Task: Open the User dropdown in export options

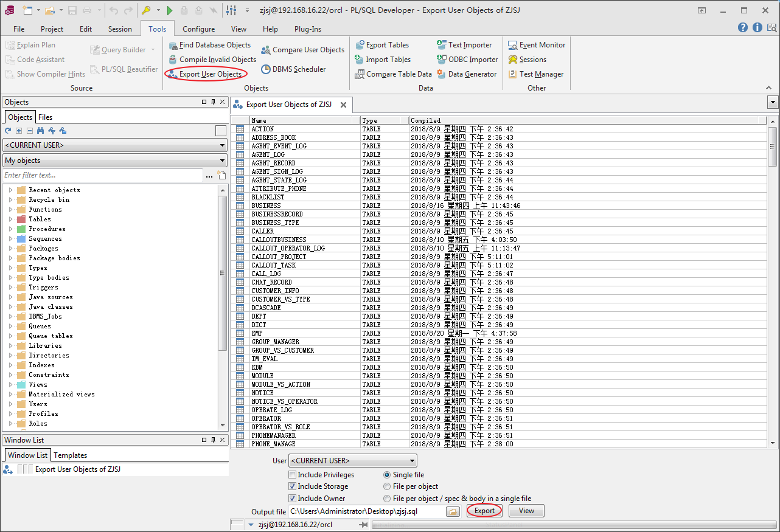Action: (353, 461)
